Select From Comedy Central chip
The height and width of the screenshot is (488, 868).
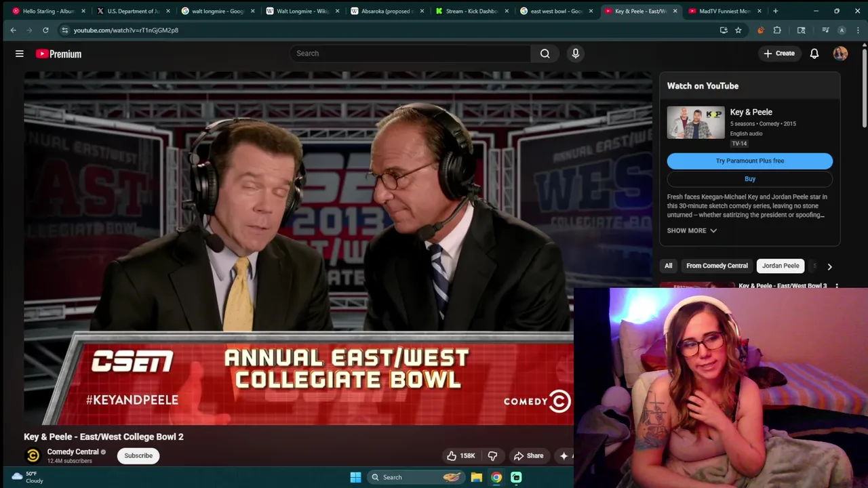[x=717, y=266]
